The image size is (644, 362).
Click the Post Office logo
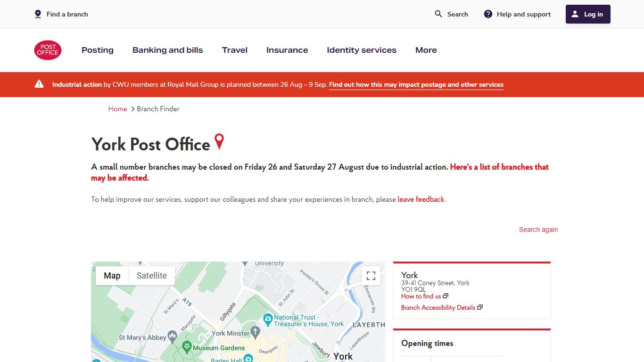(48, 50)
